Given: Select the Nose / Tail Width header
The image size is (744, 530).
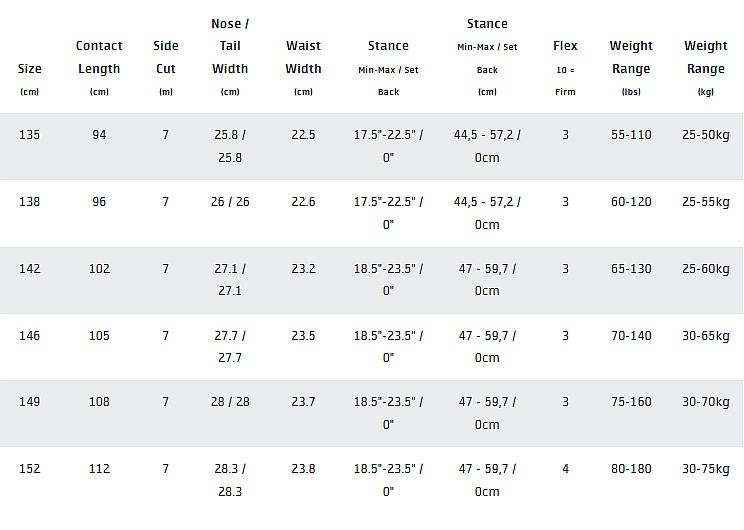Looking at the screenshot, I should 230,46.
